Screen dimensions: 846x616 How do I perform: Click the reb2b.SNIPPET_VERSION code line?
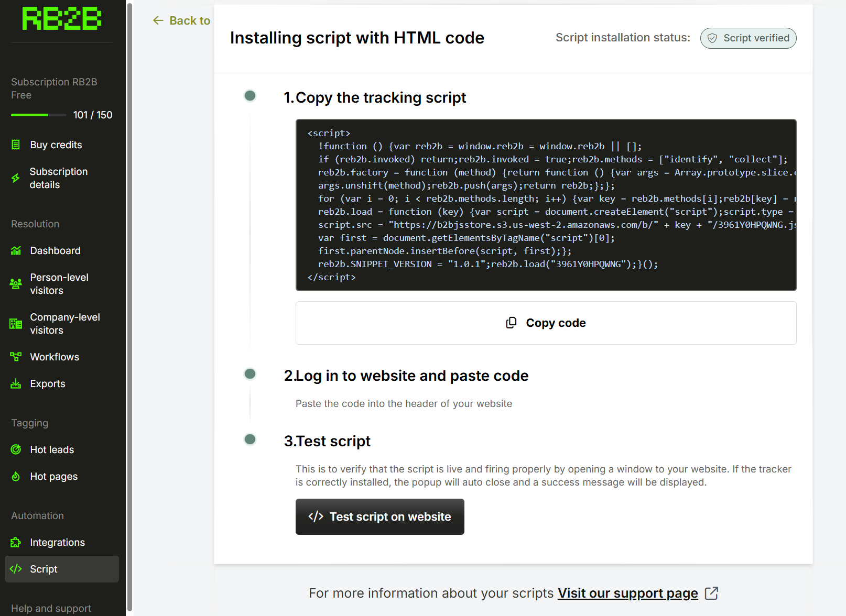[487, 264]
